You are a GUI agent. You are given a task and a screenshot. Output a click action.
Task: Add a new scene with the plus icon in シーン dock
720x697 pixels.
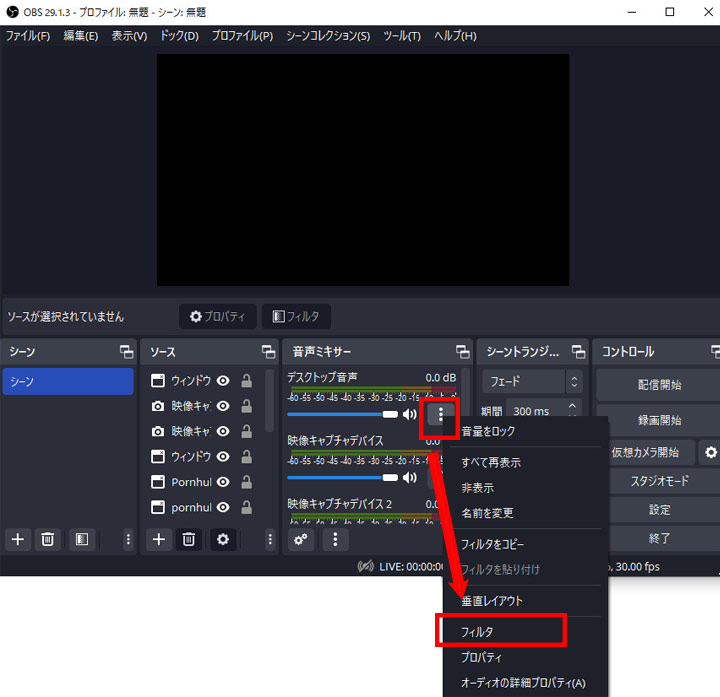(x=18, y=539)
